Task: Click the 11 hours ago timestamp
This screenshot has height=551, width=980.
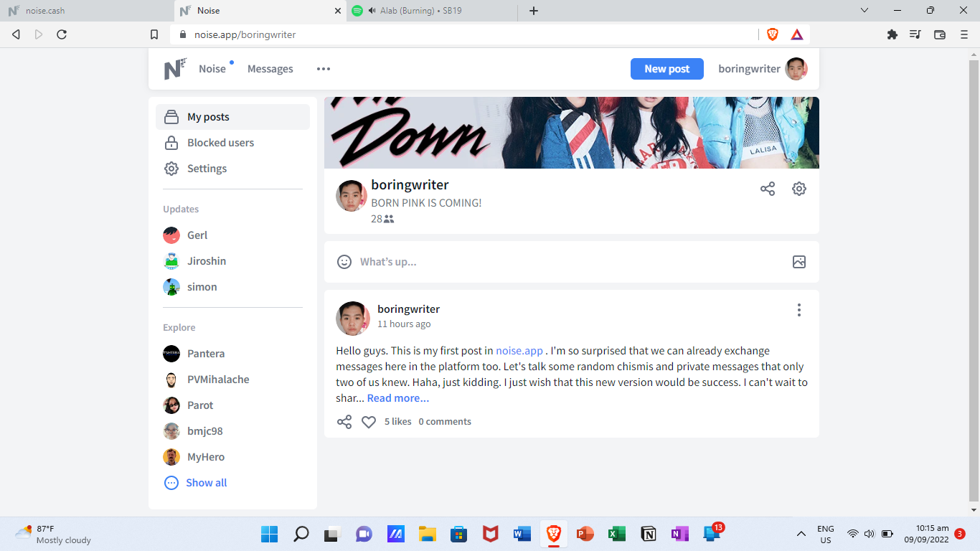Action: coord(404,324)
